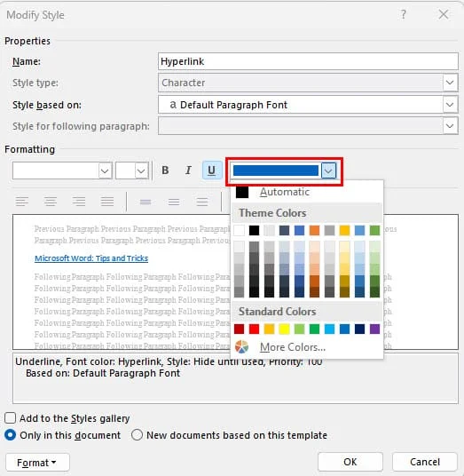Justify text alignment icon
The width and height of the screenshot is (464, 476).
coord(107,202)
